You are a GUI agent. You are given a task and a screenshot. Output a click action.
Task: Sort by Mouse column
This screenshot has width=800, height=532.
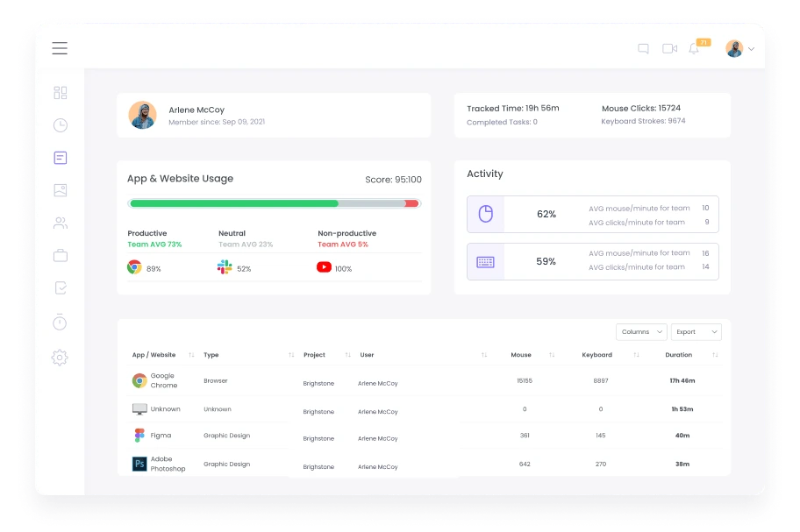point(552,355)
